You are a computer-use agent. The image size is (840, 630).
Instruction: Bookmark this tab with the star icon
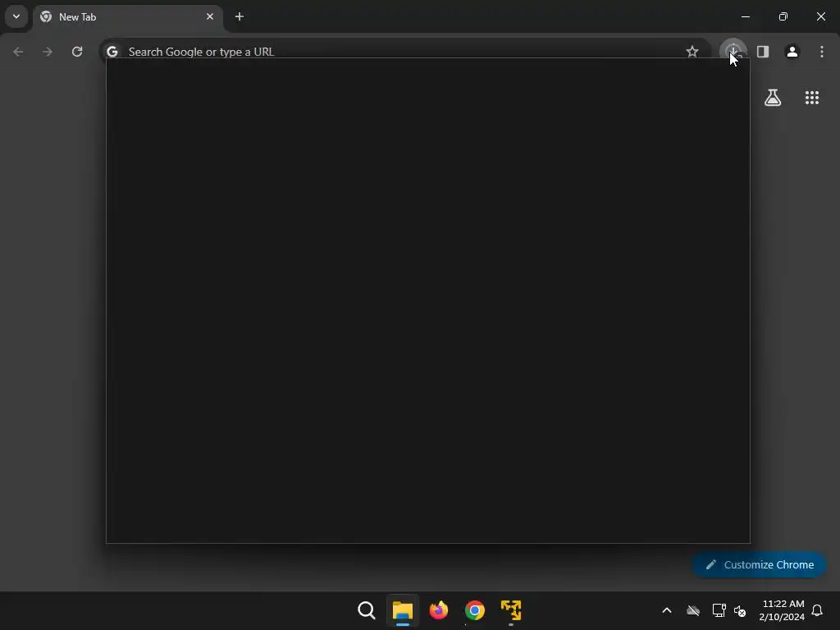(692, 52)
